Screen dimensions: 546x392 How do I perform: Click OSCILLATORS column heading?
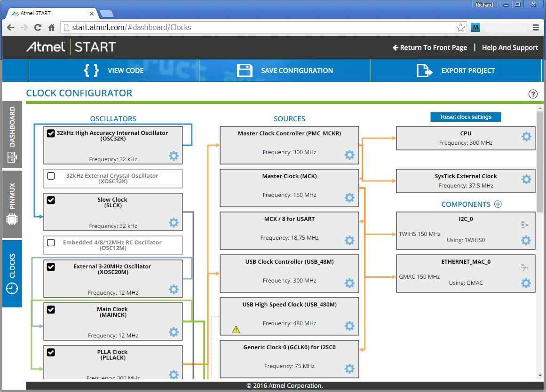[x=113, y=119]
